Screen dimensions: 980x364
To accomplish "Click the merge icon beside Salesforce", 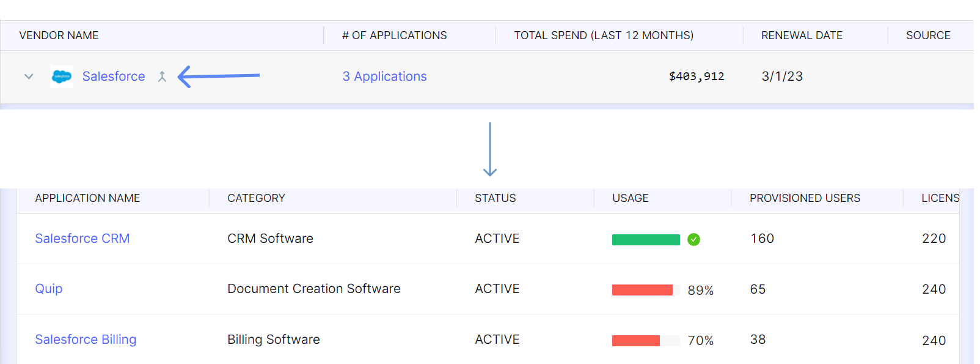I will click(162, 76).
